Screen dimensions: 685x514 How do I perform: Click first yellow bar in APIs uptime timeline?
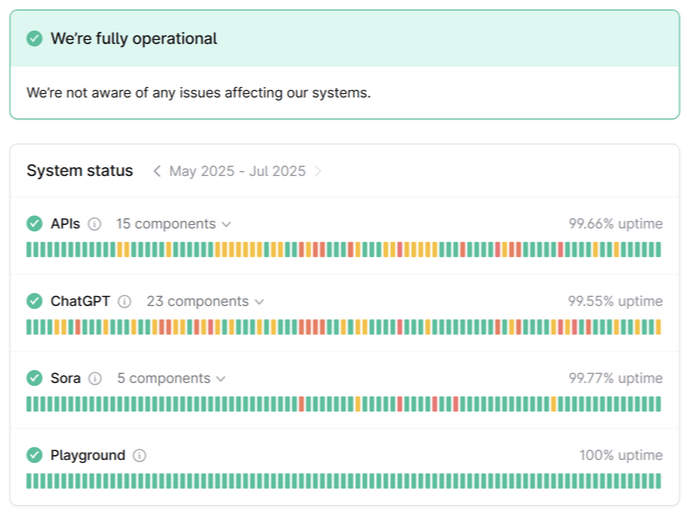(120, 249)
